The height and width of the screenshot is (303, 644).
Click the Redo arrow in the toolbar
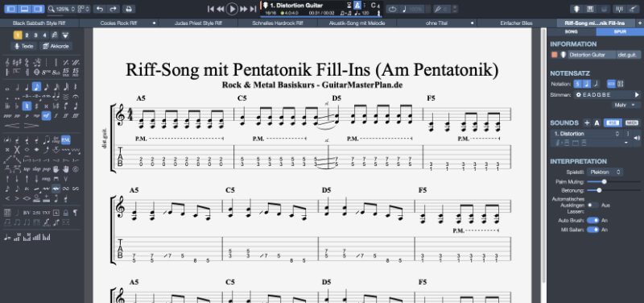113,9
